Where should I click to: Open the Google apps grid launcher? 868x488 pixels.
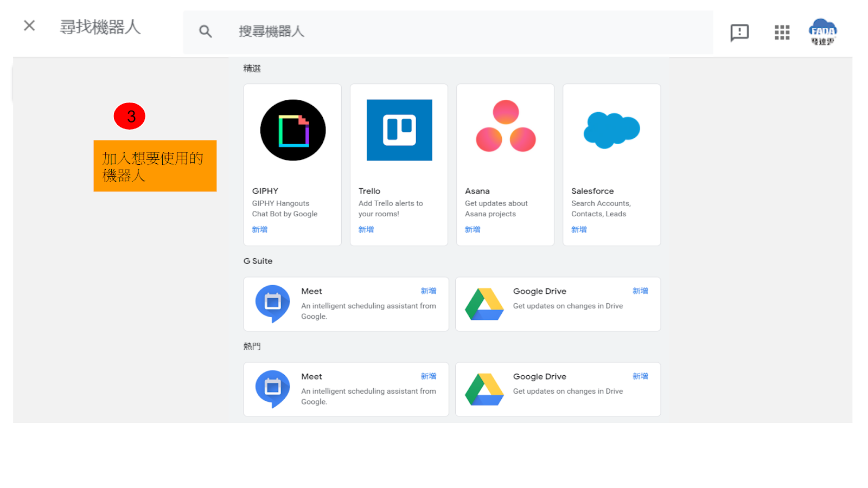782,33
